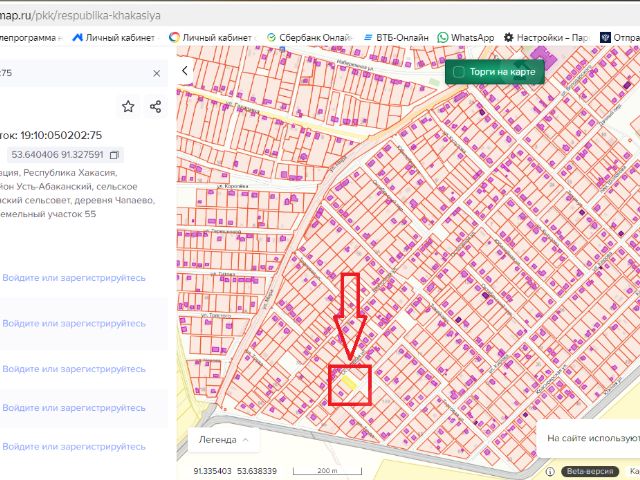Click the browser address bar URL
This screenshot has height=480, width=640.
80,16
